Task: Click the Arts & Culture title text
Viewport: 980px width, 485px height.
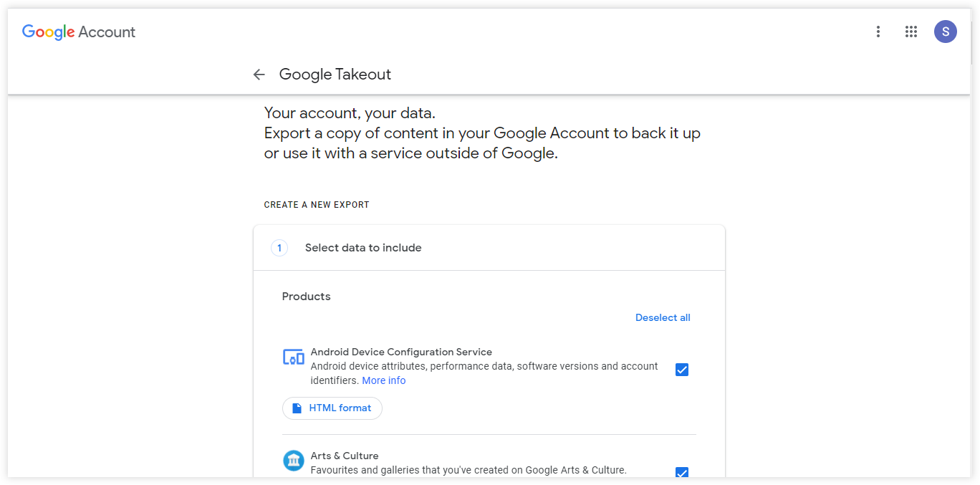Action: click(x=345, y=456)
